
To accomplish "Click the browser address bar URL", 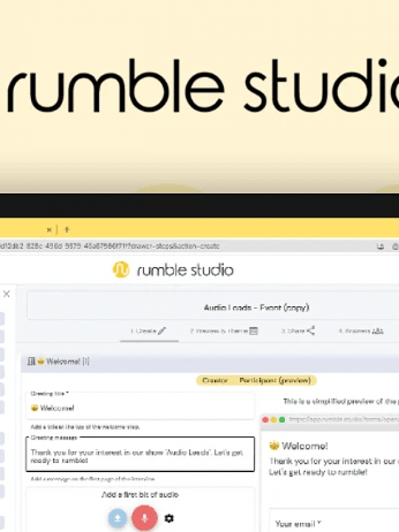I will click(x=110, y=246).
